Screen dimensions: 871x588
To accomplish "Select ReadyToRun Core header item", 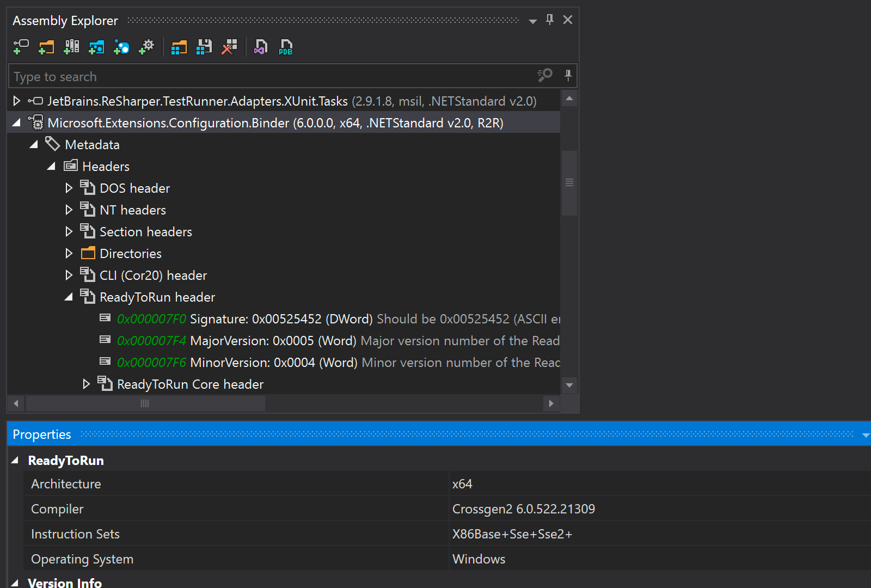I will [x=190, y=384].
